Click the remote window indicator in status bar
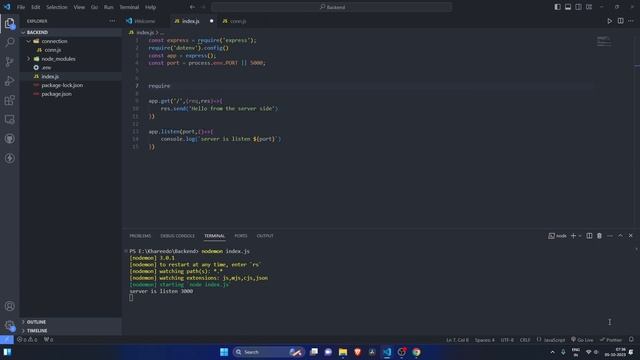This screenshot has width=640, height=360. click(7, 339)
